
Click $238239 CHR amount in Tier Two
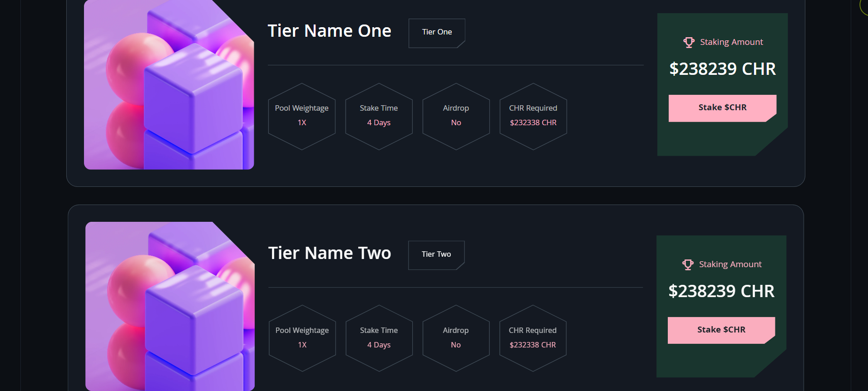coord(721,291)
